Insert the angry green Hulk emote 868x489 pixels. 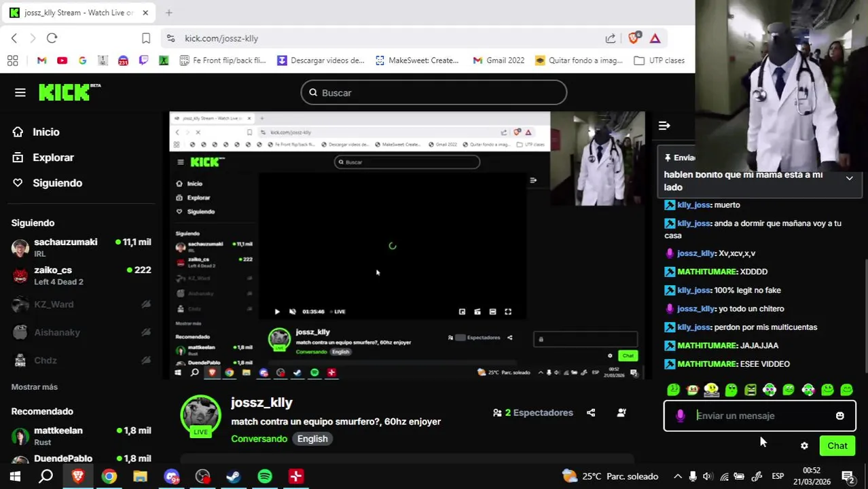click(751, 390)
